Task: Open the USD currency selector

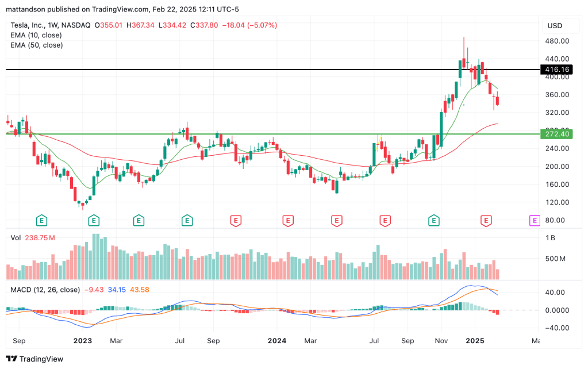Action: (555, 26)
